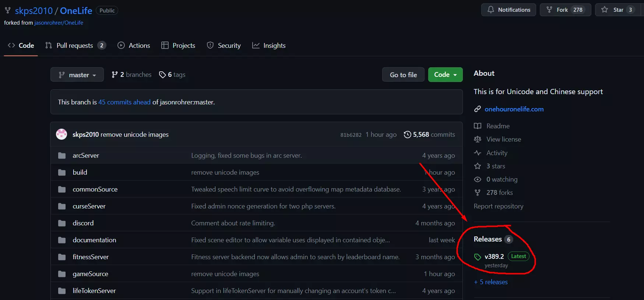Viewport: 644px width, 300px height.
Task: Open the fitnessServer folder
Action: click(91, 257)
